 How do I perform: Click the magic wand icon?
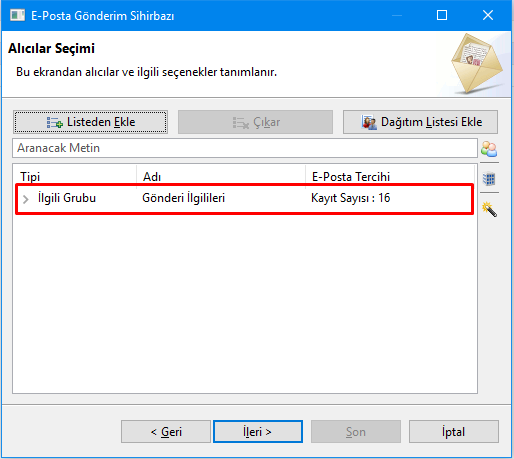click(489, 209)
